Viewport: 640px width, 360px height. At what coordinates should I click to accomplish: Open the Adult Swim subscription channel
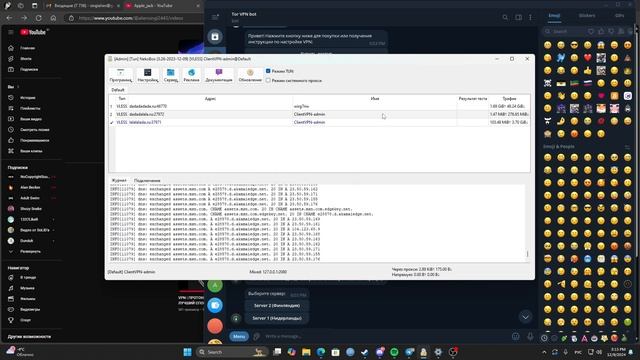coord(31,198)
